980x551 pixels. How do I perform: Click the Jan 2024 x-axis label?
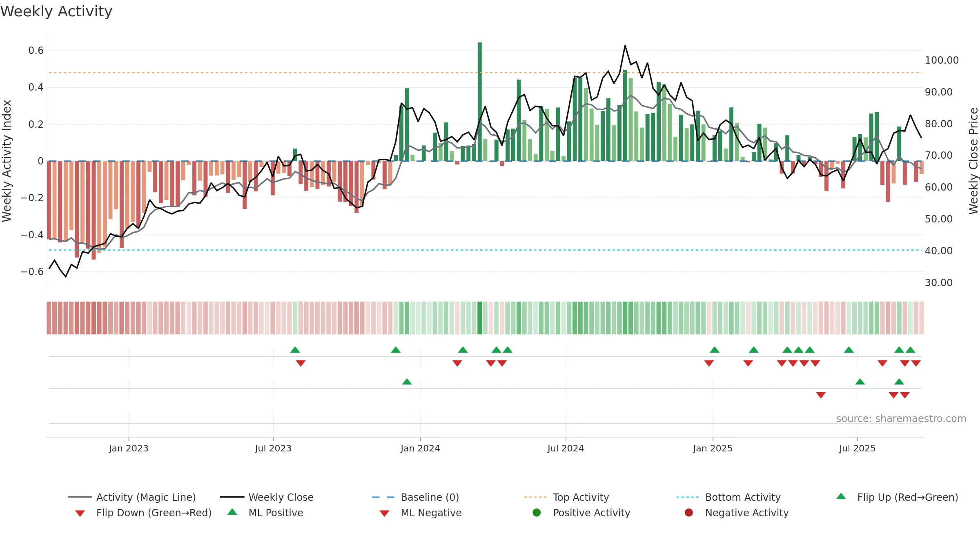[x=420, y=448]
